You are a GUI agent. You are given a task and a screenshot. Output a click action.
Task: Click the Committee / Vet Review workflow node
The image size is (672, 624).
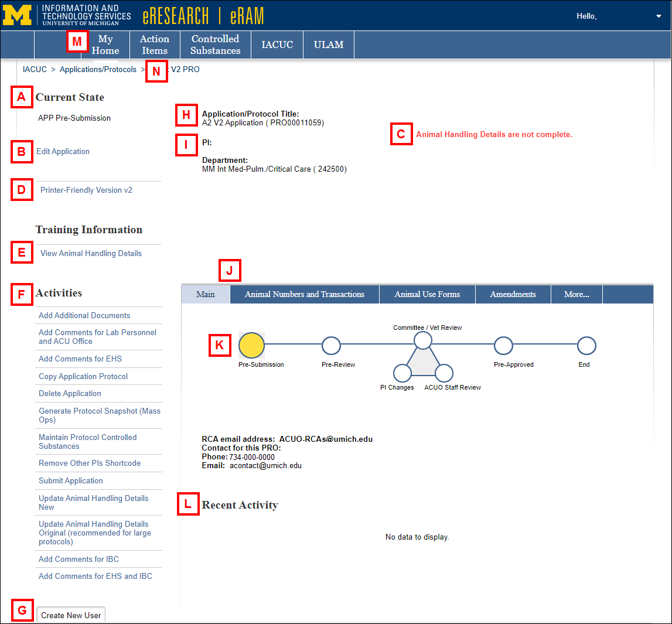click(x=422, y=340)
